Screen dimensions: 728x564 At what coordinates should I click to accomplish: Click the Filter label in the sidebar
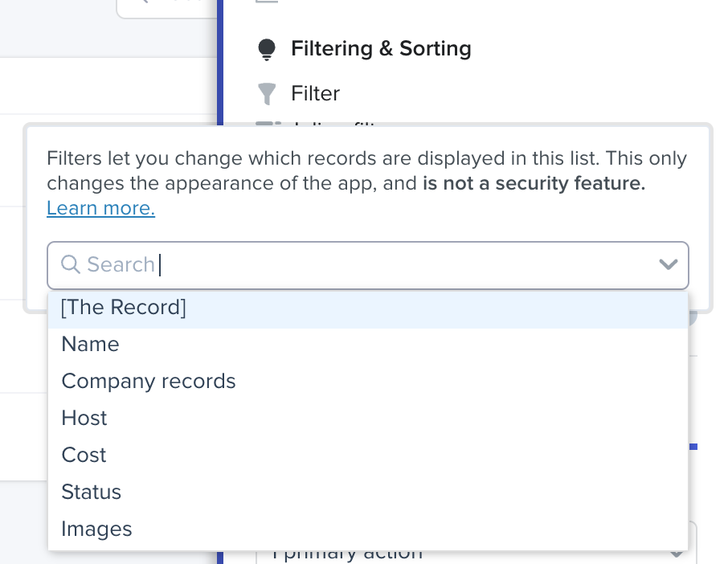(315, 94)
